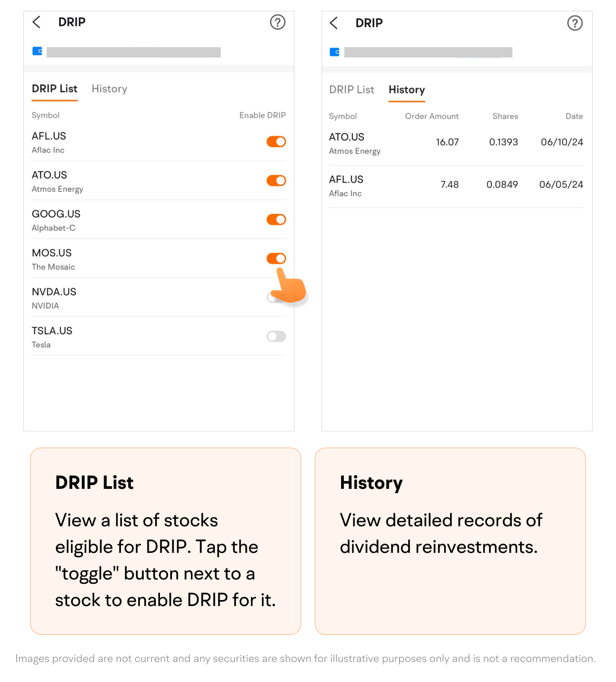Click grey account bar in left screen

133,52
